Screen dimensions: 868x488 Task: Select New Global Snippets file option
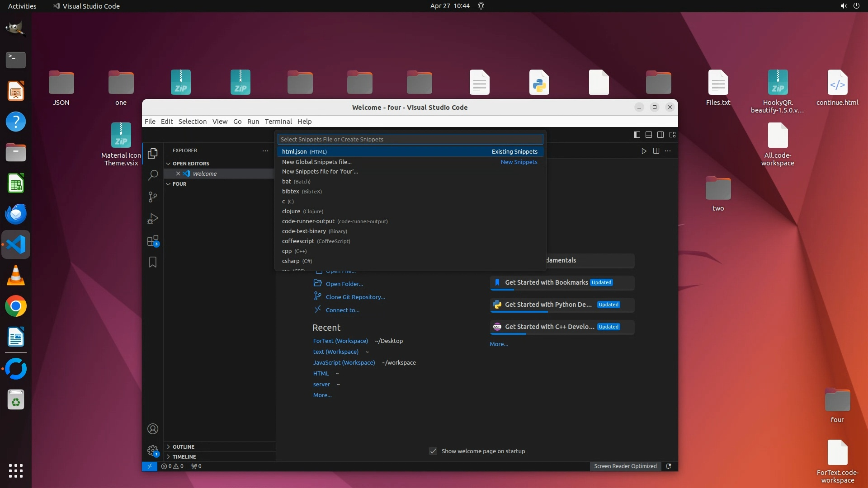316,162
